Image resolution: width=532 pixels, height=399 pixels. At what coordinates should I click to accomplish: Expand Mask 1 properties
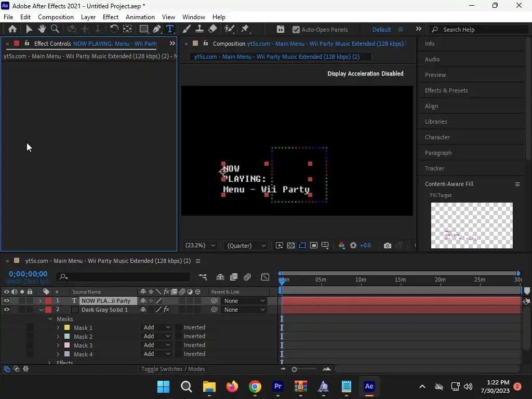point(58,328)
